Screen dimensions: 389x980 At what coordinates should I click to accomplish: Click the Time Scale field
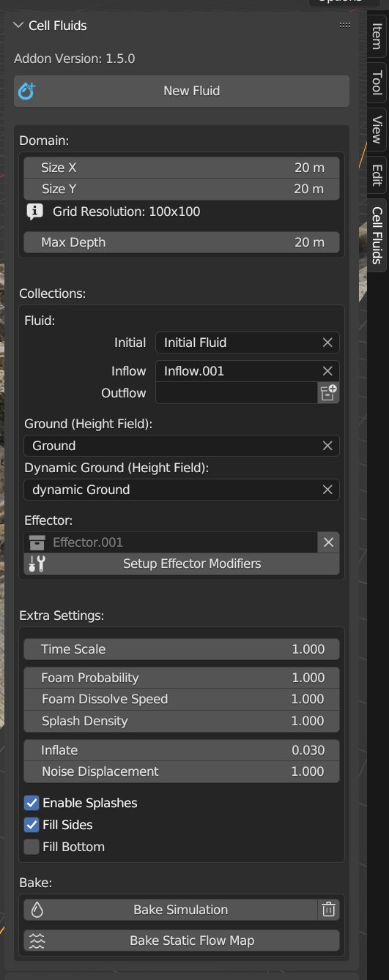pos(182,649)
